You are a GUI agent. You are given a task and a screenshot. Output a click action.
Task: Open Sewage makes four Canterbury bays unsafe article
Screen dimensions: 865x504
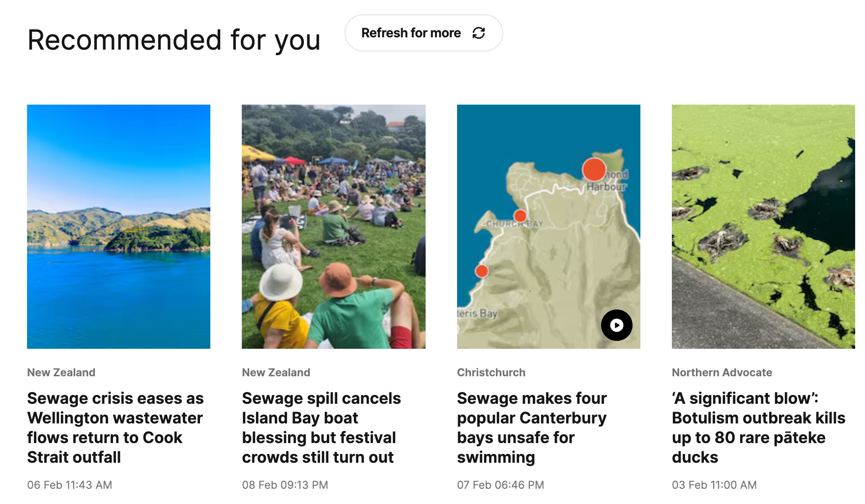coord(532,427)
